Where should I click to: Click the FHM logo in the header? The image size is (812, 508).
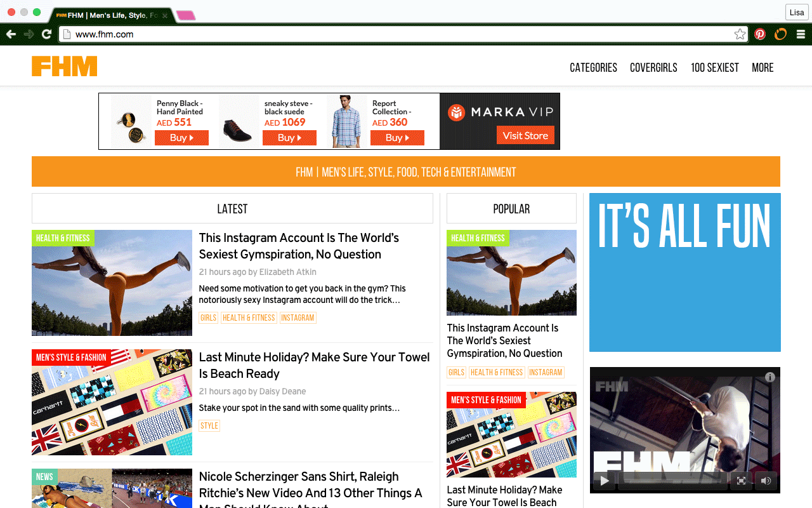pyautogui.click(x=65, y=67)
